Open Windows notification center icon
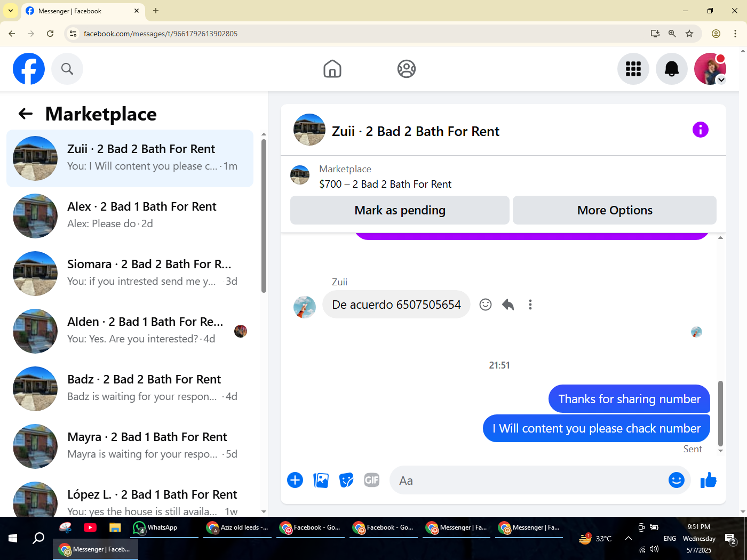 [730, 539]
